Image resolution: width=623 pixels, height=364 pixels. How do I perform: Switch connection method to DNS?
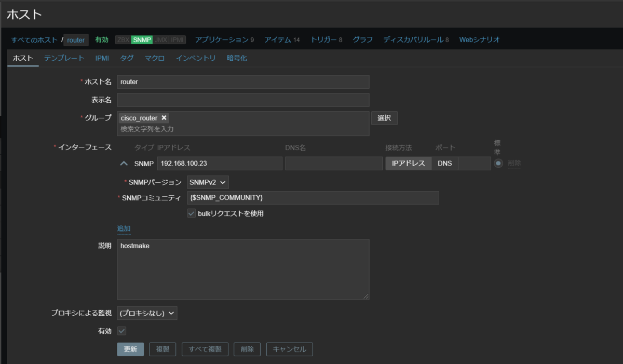pos(446,163)
